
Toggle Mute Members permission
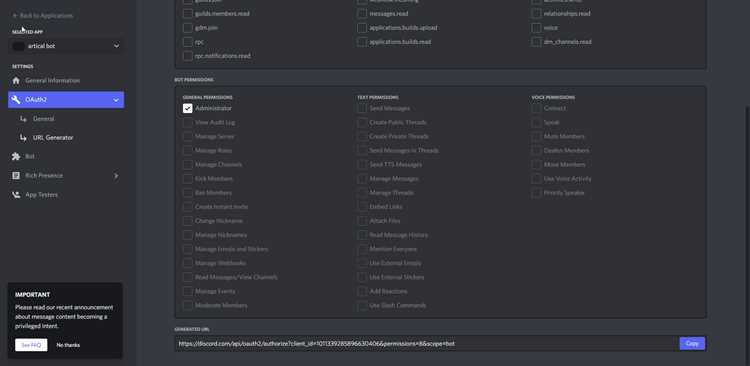coord(537,136)
